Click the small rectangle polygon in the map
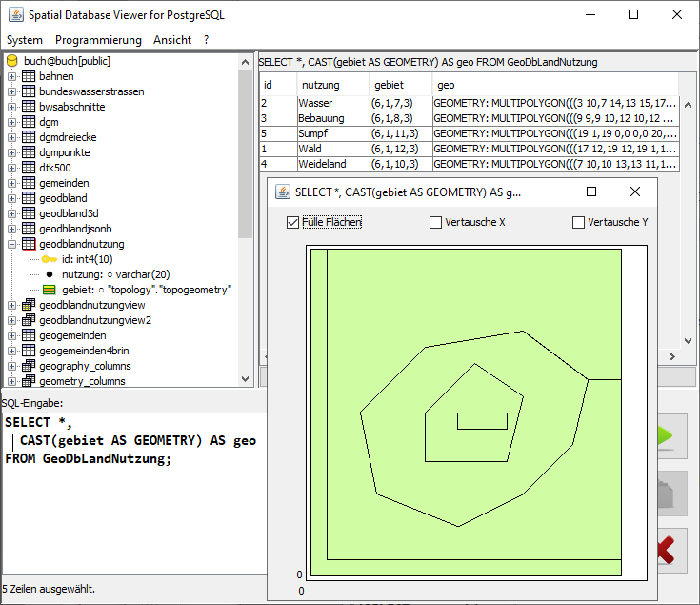 (482, 421)
